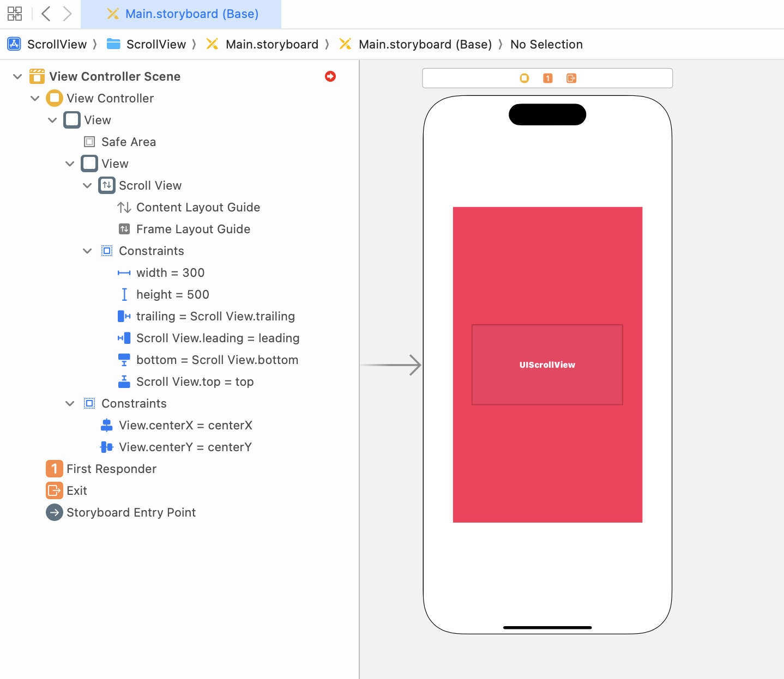The image size is (784, 679).
Task: Collapse Scroll View's Constraints group
Action: click(87, 251)
